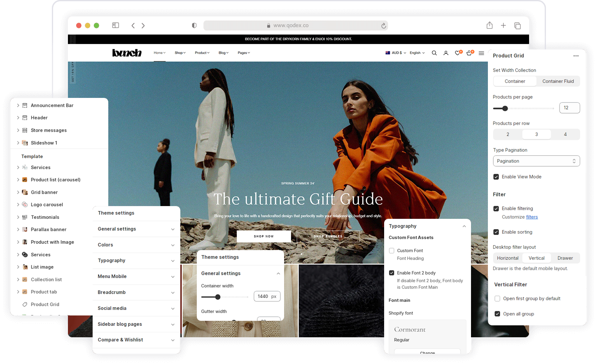Open Product Grid three-dot options menu
597x364 pixels.
tap(576, 56)
